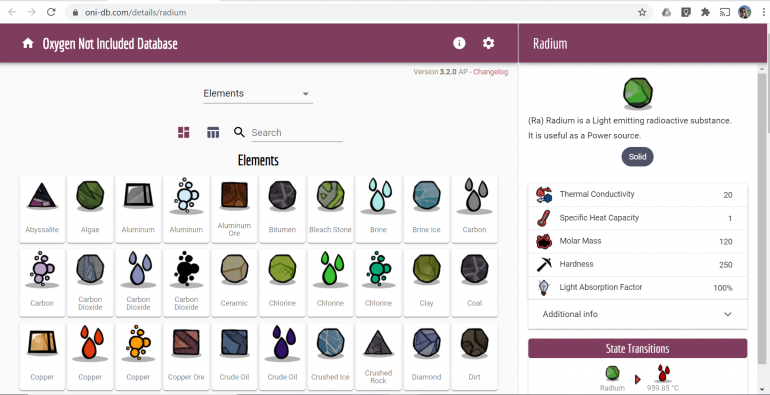Select the search magnifier icon
This screenshot has height=395, width=770.
(x=239, y=132)
